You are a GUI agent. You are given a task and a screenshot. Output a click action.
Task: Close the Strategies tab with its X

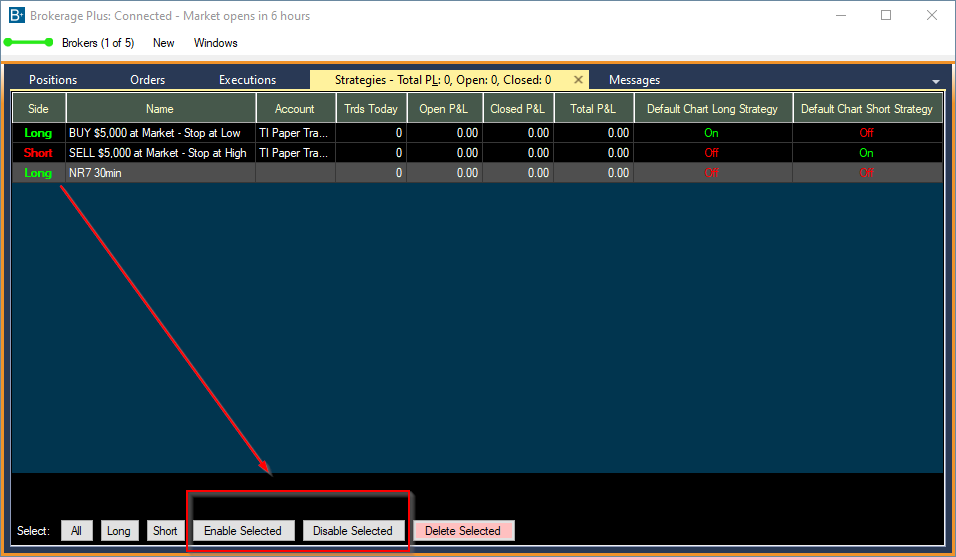tap(578, 80)
